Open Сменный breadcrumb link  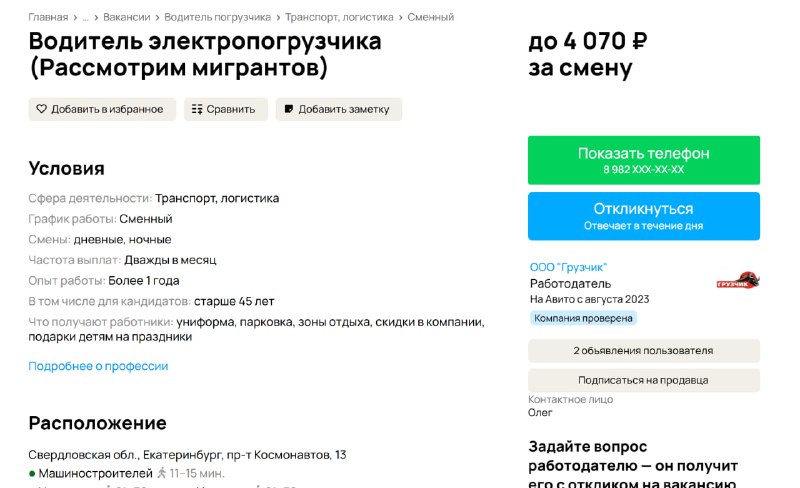[x=431, y=17]
